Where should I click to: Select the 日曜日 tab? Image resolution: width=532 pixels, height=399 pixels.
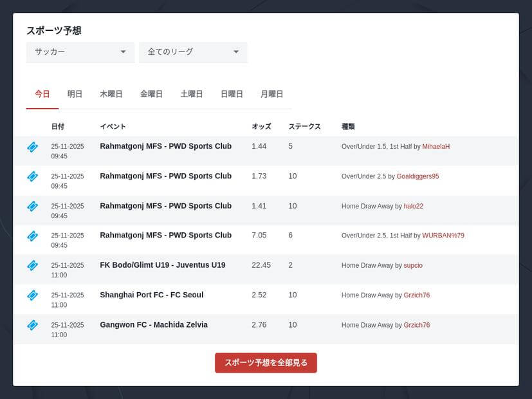point(232,93)
